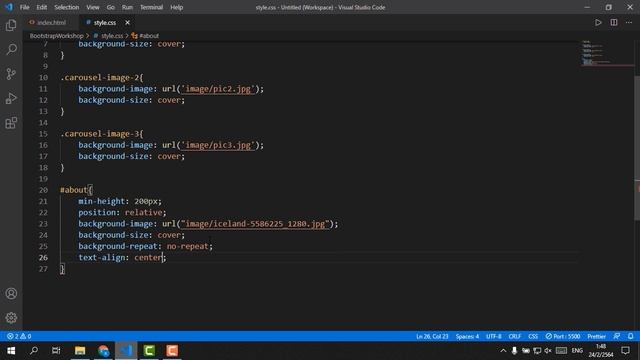Change encoding via UTF-8 status item
This screenshot has width=640, height=360.
(493, 336)
